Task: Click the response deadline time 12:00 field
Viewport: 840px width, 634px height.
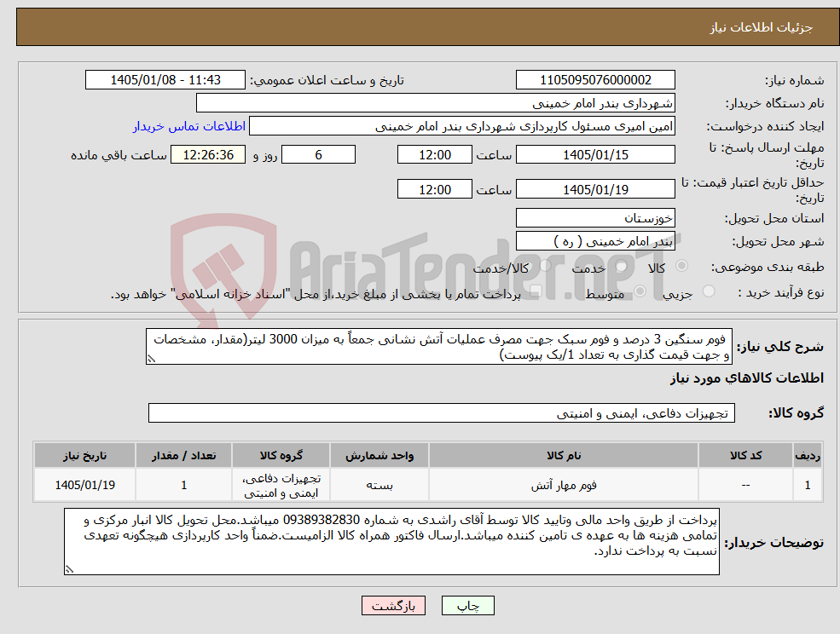Action: [434, 155]
